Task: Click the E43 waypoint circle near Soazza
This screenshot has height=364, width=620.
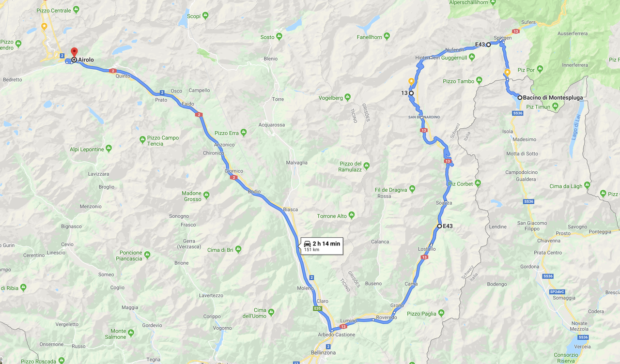Action: (x=439, y=226)
